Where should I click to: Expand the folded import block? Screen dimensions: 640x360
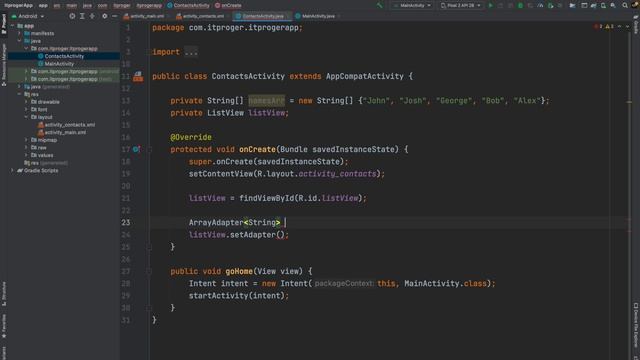pos(191,52)
